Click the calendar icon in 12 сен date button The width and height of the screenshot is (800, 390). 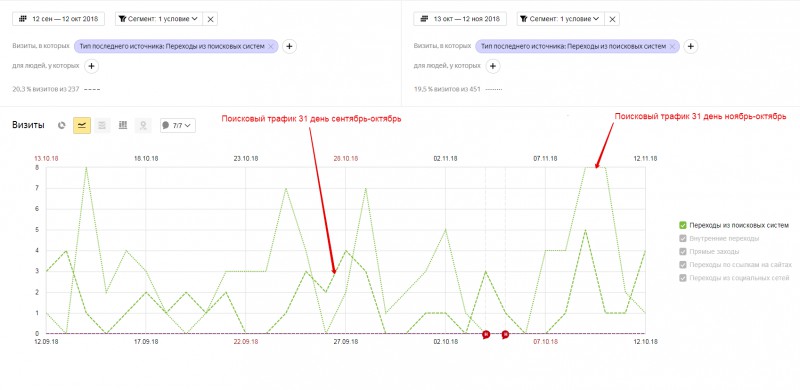pyautogui.click(x=22, y=19)
